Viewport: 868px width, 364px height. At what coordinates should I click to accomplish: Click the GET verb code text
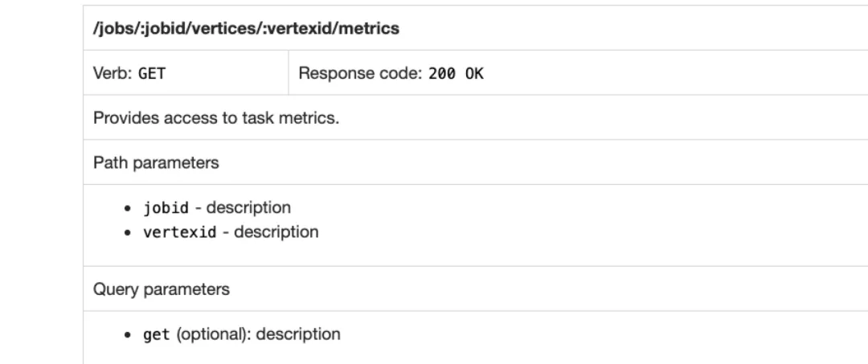152,73
